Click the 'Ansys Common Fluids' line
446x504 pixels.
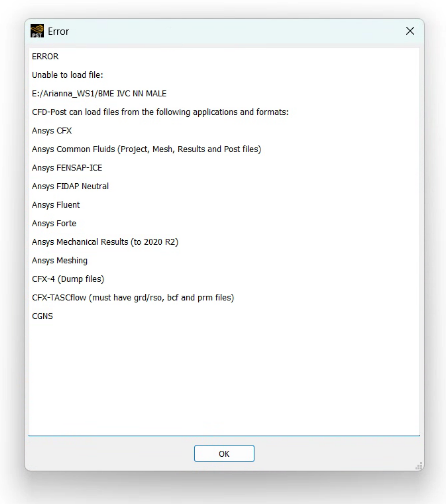146,149
